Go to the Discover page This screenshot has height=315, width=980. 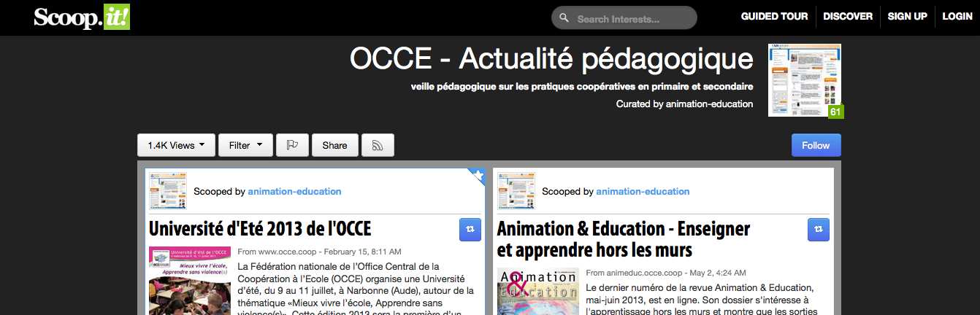(847, 17)
